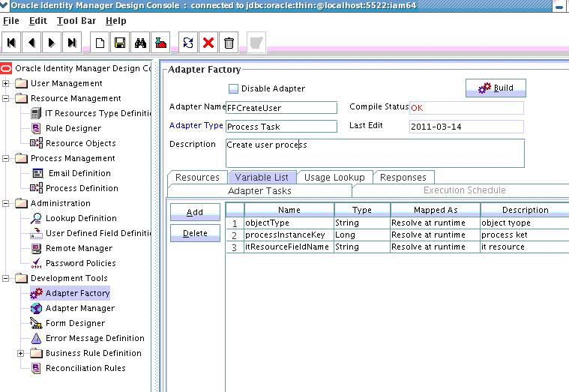Open the Edit menu
The width and height of the screenshot is (569, 392).
[x=38, y=21]
